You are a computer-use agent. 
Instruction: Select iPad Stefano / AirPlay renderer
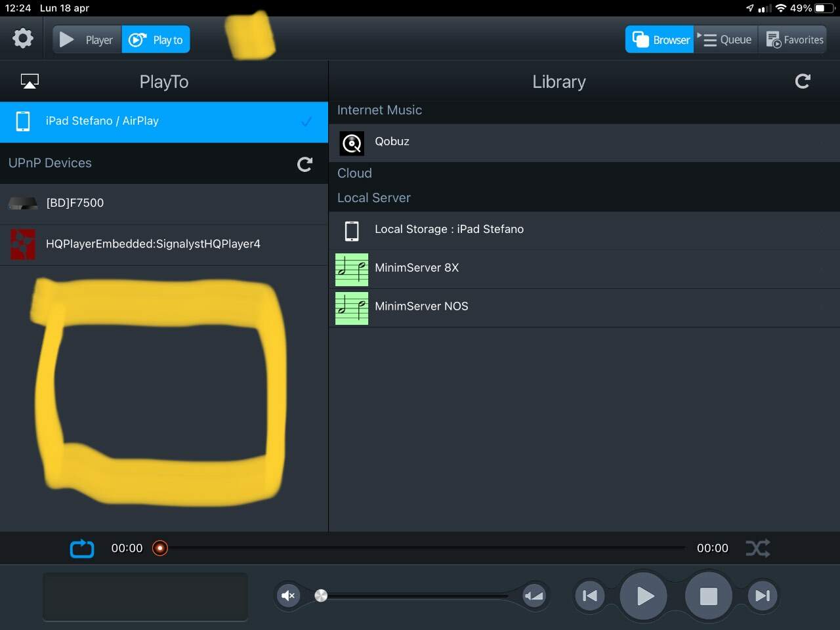[x=164, y=121]
